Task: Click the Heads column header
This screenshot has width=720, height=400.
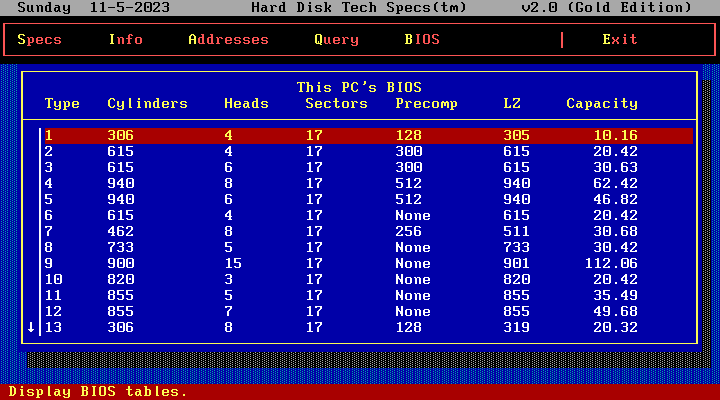Action: click(x=246, y=104)
